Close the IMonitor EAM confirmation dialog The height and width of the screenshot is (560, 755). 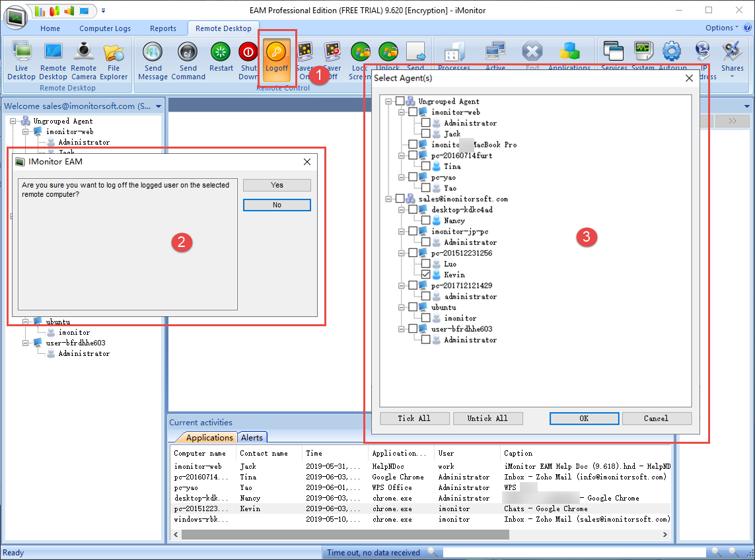tap(307, 162)
